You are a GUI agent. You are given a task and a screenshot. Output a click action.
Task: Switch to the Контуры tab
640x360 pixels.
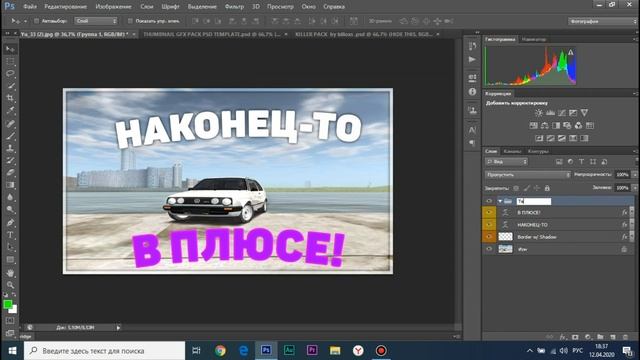click(x=538, y=151)
